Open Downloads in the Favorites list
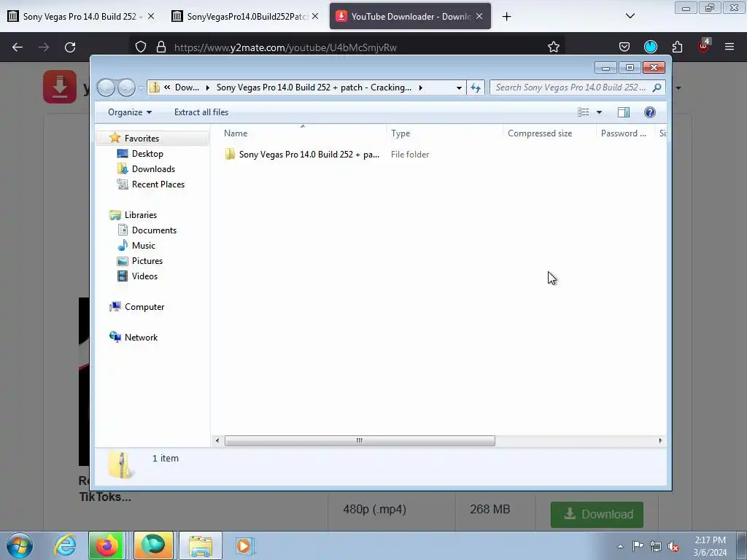Viewport: 747px width, 560px height. [x=153, y=169]
